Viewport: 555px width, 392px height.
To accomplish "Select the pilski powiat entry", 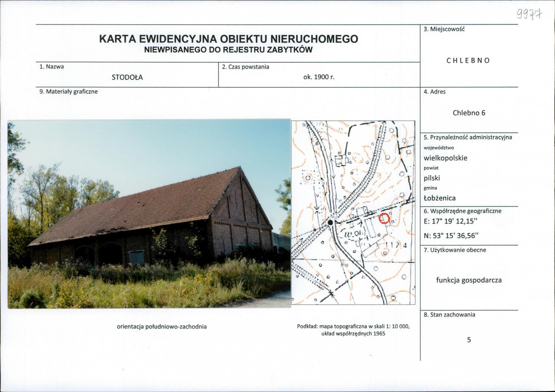I will point(432,177).
